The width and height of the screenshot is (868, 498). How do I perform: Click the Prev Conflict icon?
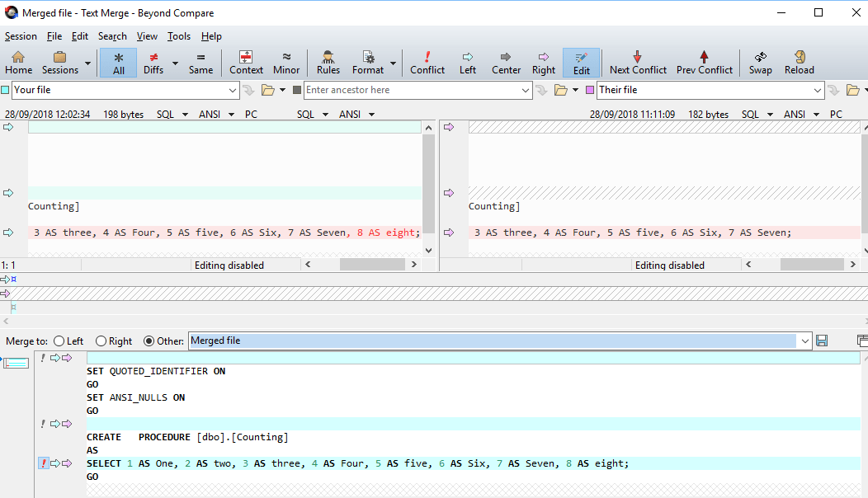(x=704, y=62)
